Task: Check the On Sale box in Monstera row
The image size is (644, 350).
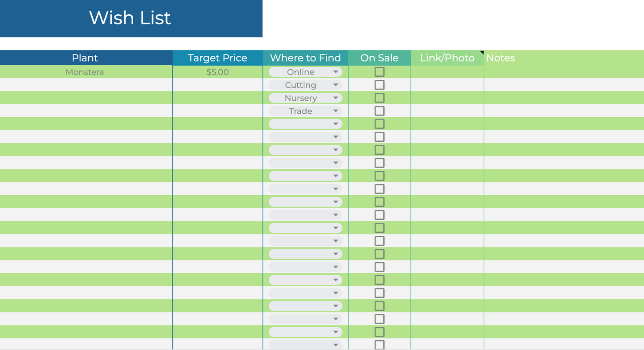Action: pos(379,72)
